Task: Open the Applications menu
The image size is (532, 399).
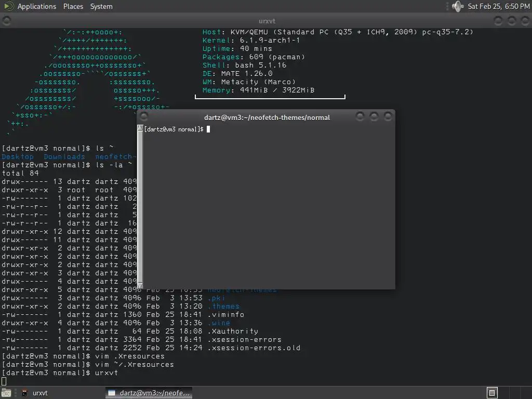Action: (37, 6)
